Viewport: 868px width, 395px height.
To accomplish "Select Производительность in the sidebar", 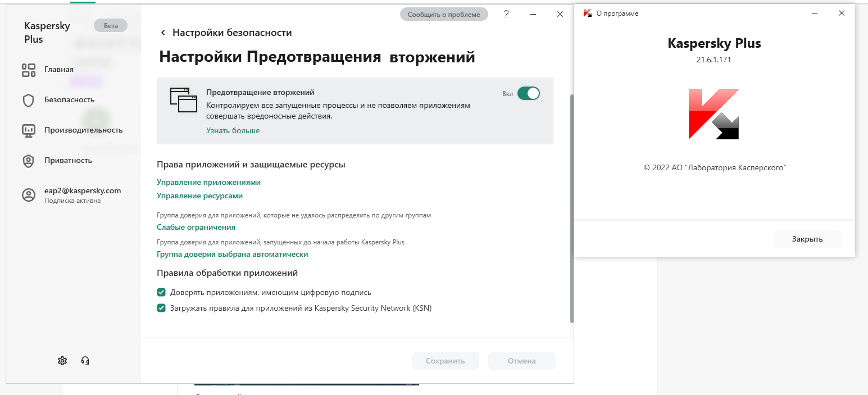I will [x=84, y=130].
